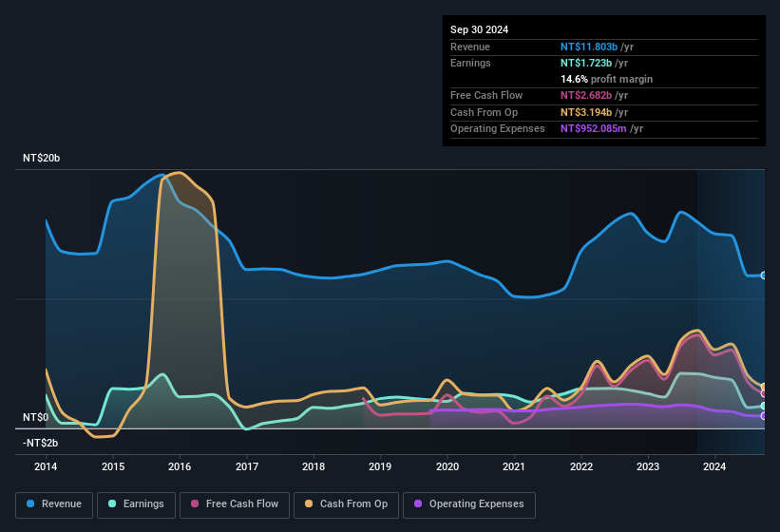
Task: Click the 2023 x-axis label
Action: [648, 466]
